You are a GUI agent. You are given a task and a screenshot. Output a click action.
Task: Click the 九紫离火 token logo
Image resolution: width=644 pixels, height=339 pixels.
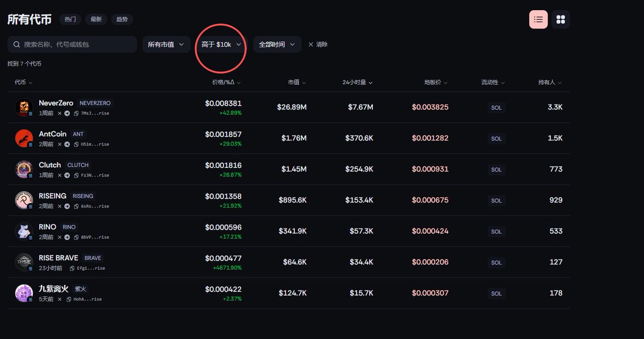(x=24, y=293)
